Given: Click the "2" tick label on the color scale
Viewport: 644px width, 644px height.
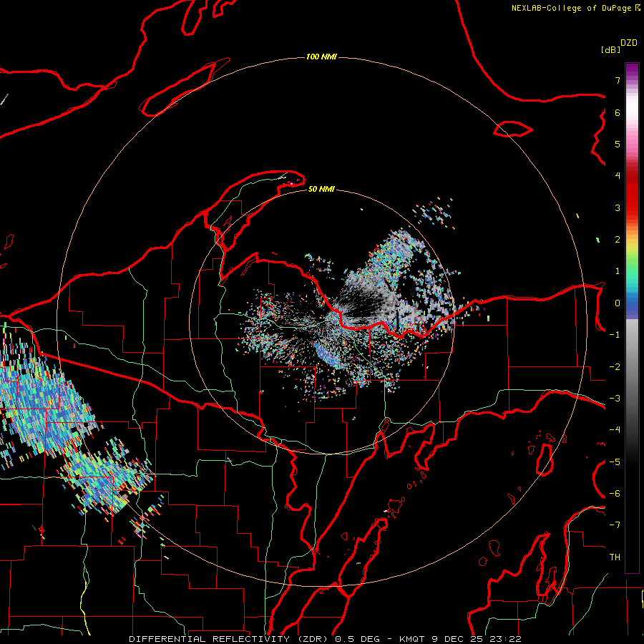Looking at the screenshot, I should click(618, 240).
